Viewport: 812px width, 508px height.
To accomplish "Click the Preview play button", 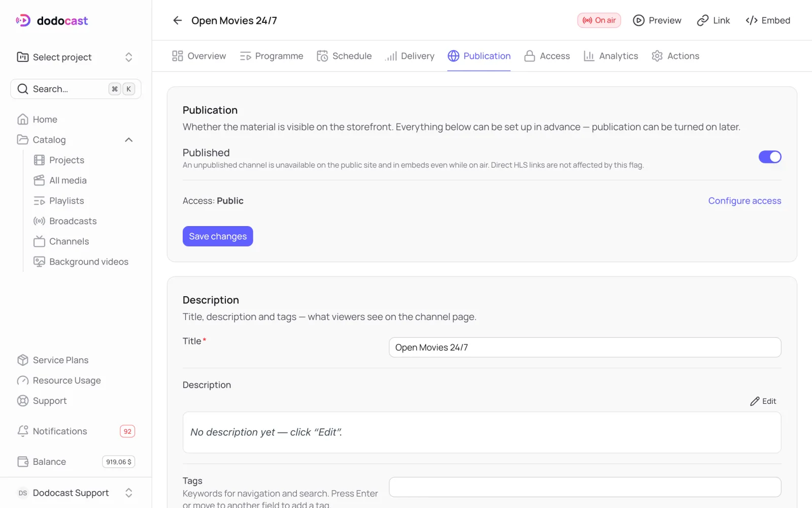I will 657,20.
